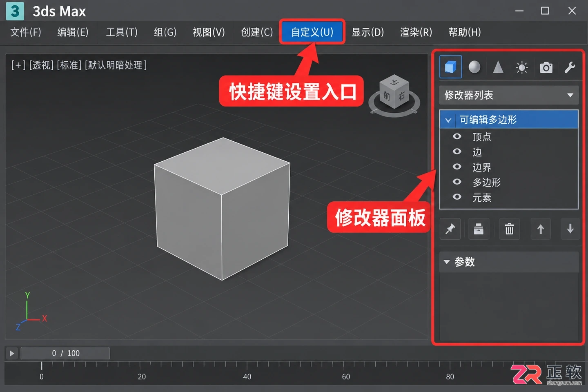Open the 编辑(E) menu
588x392 pixels.
[x=73, y=32]
